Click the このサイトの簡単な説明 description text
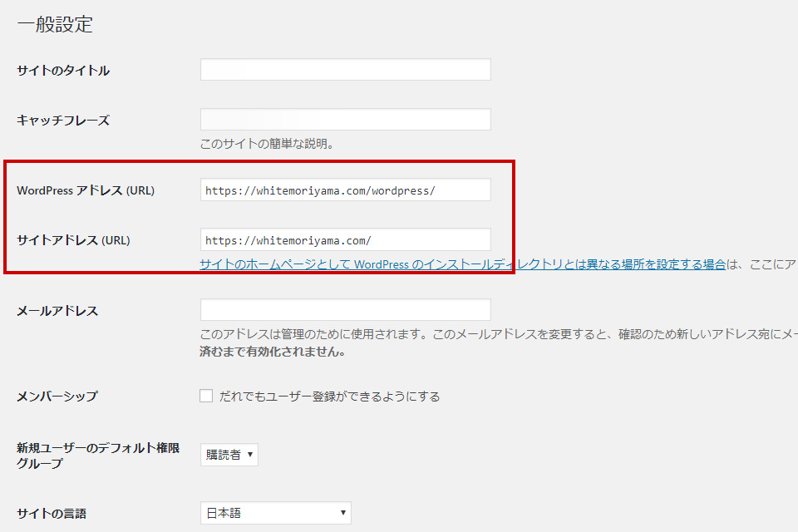The image size is (798, 532). click(267, 144)
